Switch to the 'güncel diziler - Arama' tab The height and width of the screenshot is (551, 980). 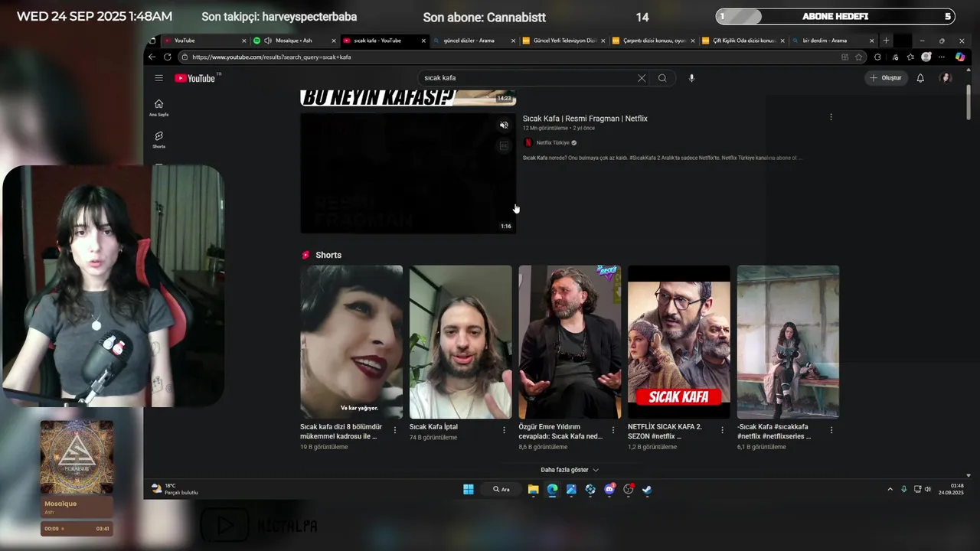tap(473, 41)
